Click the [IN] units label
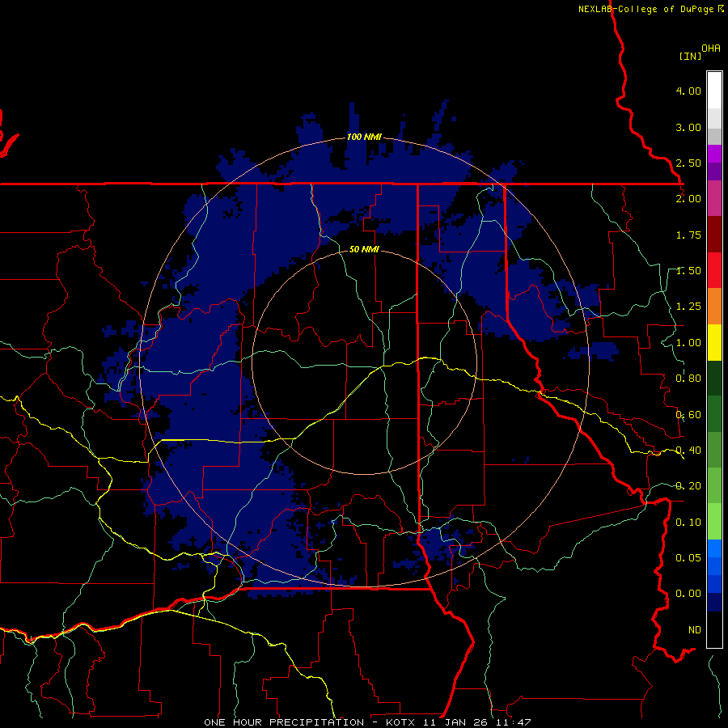728x728 pixels. pyautogui.click(x=690, y=56)
